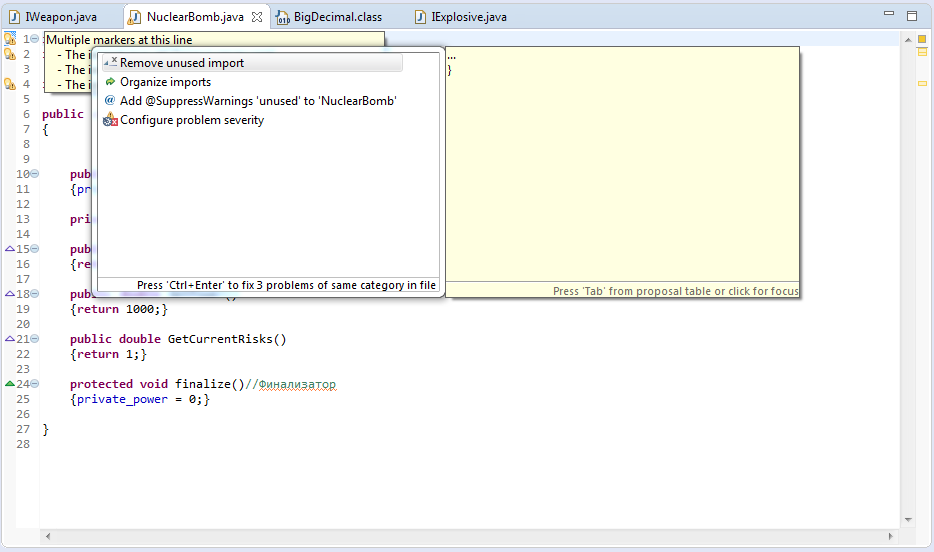Select the NuclearBomb.java tab
The width and height of the screenshot is (934, 552).
195,17
